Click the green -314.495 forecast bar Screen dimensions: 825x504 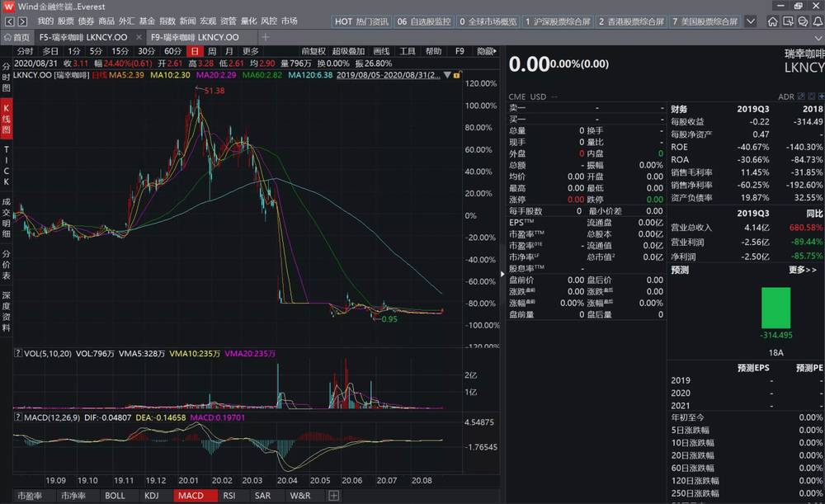tap(775, 308)
